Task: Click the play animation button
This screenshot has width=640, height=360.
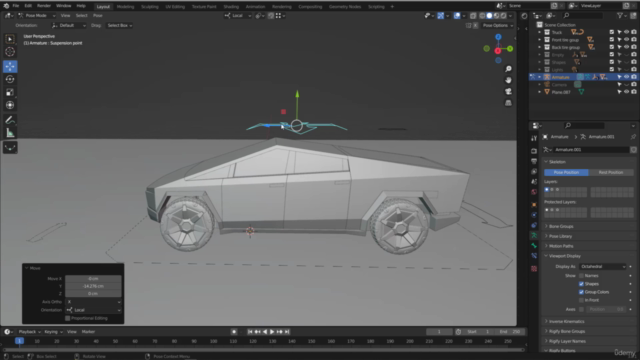Action: click(272, 332)
